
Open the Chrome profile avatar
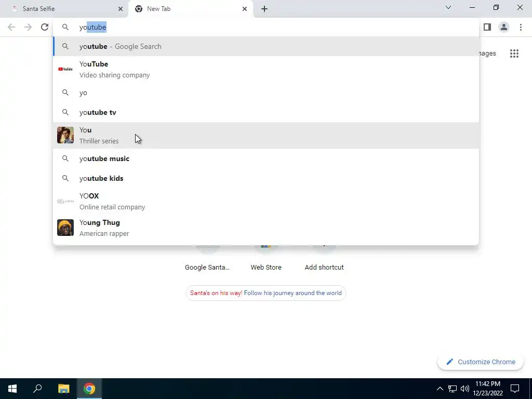coord(504,27)
